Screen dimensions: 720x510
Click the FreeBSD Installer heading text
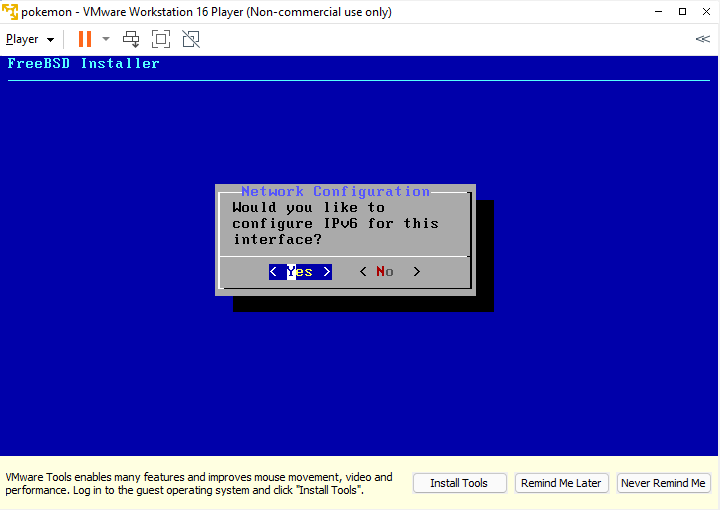[84, 63]
